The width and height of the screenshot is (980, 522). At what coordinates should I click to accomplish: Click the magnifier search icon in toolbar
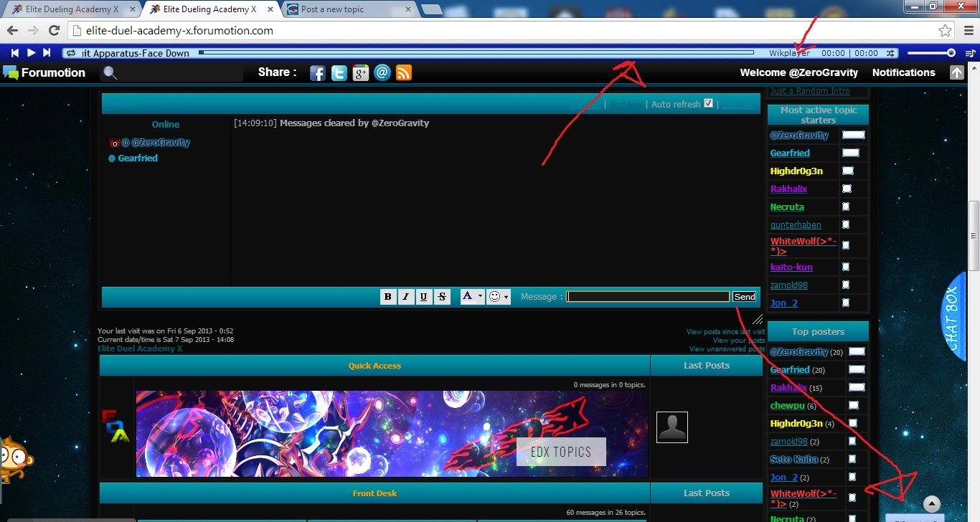click(110, 72)
